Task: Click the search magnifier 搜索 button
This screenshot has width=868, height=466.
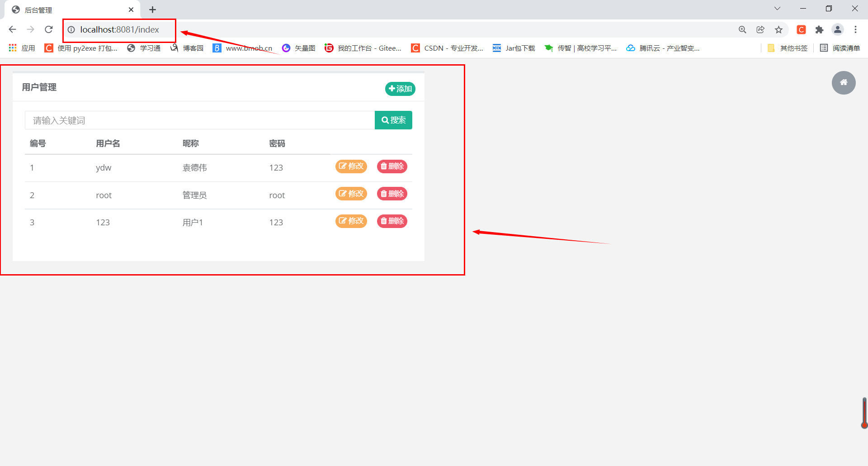Action: tap(393, 120)
